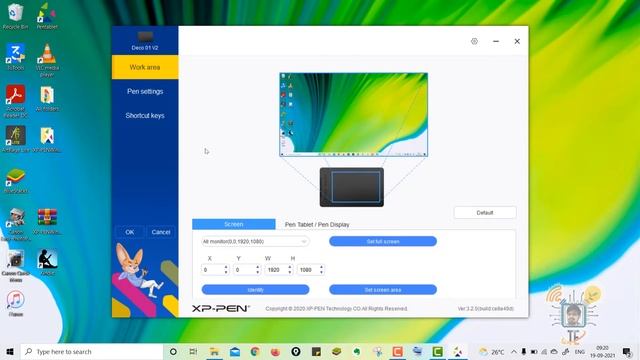Click taskbar clock showing 09:20
Screen dimensions: 640x360
(602, 351)
